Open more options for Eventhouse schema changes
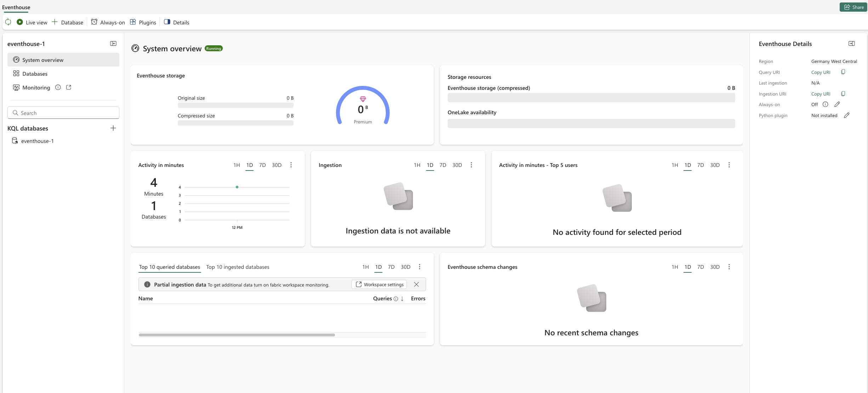Image resolution: width=868 pixels, height=393 pixels. click(x=729, y=267)
